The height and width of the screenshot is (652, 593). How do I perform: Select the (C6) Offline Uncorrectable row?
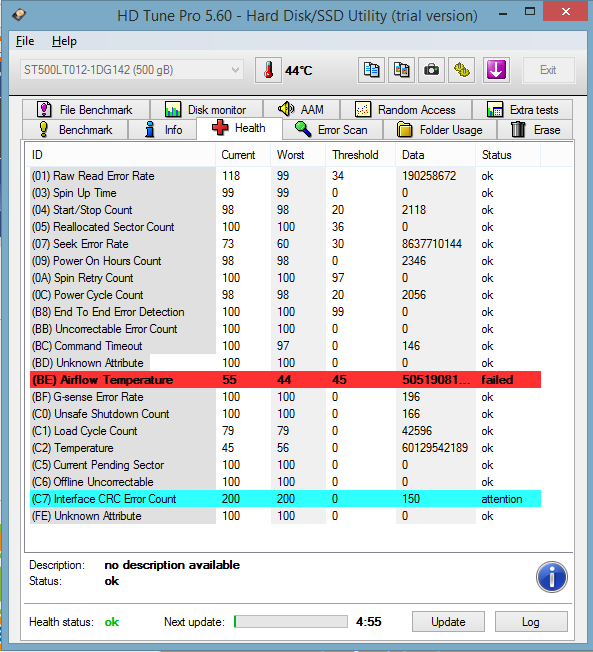point(285,482)
